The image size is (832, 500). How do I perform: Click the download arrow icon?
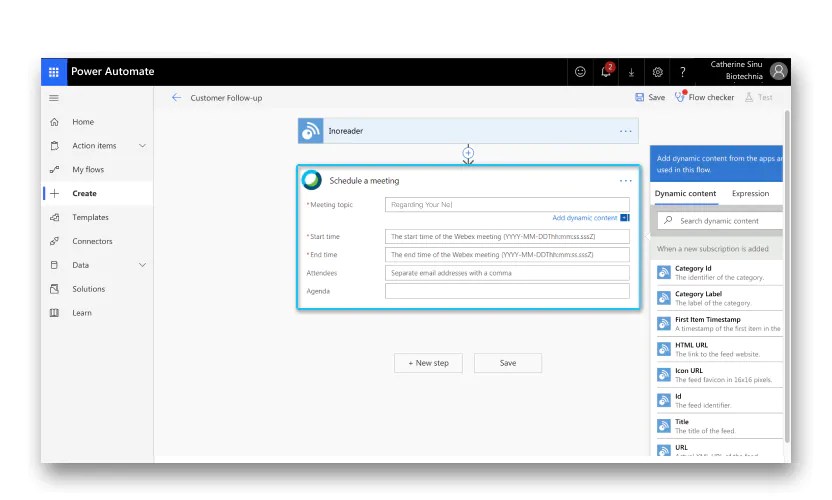631,72
